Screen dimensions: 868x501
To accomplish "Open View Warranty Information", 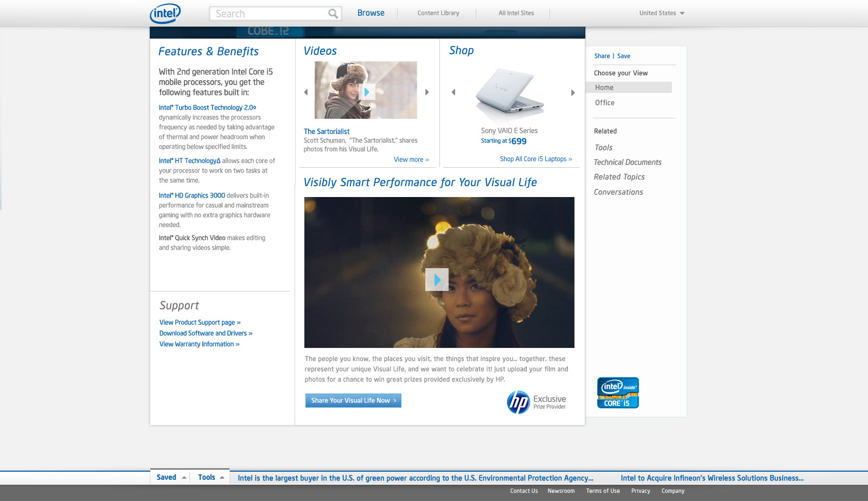I will (200, 344).
